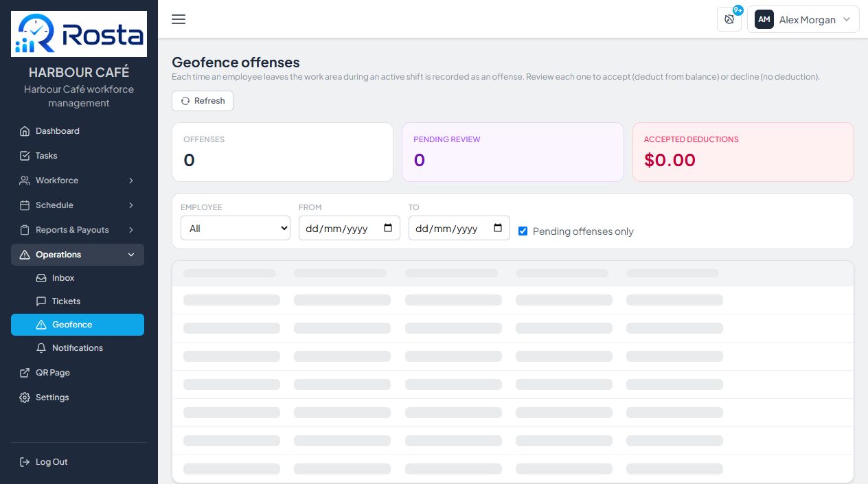Open Settings in the sidebar
Screen dimensions: 868x484
(x=78, y=397)
